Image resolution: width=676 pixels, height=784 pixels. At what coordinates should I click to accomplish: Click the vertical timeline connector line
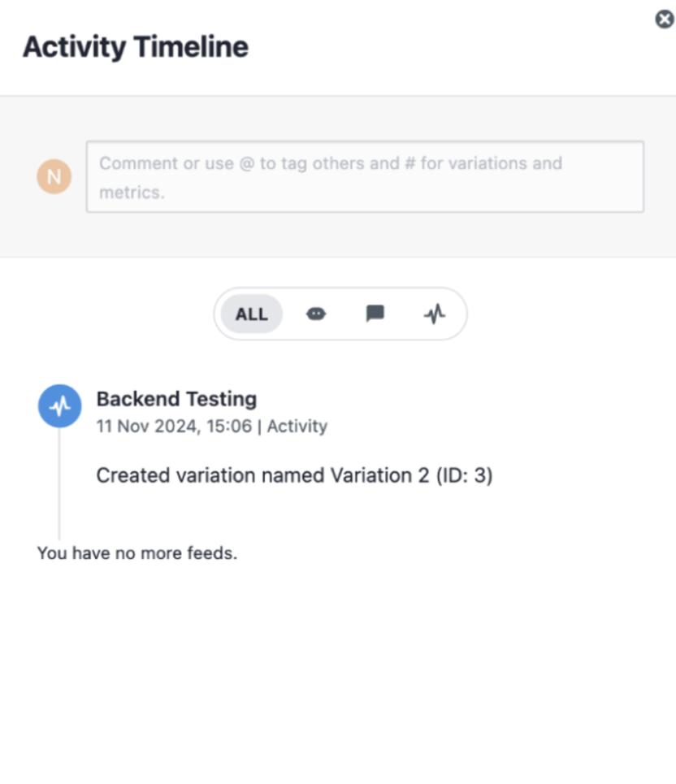59,483
